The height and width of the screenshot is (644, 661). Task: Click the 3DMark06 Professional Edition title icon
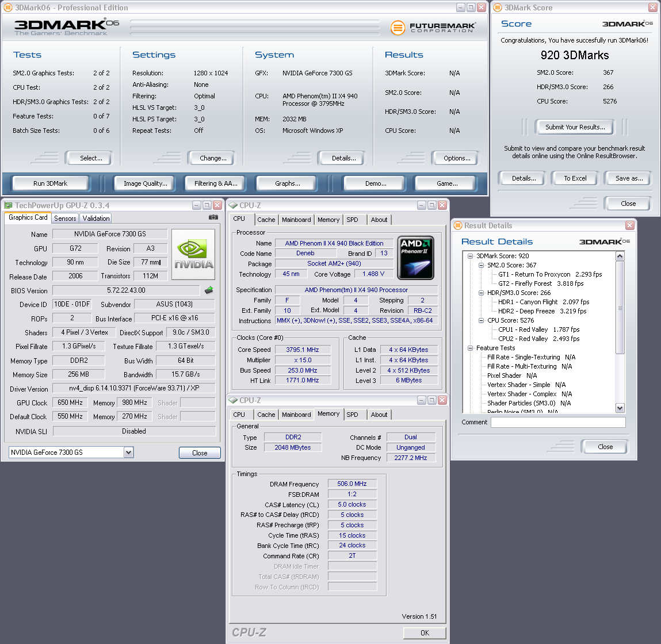[8, 7]
